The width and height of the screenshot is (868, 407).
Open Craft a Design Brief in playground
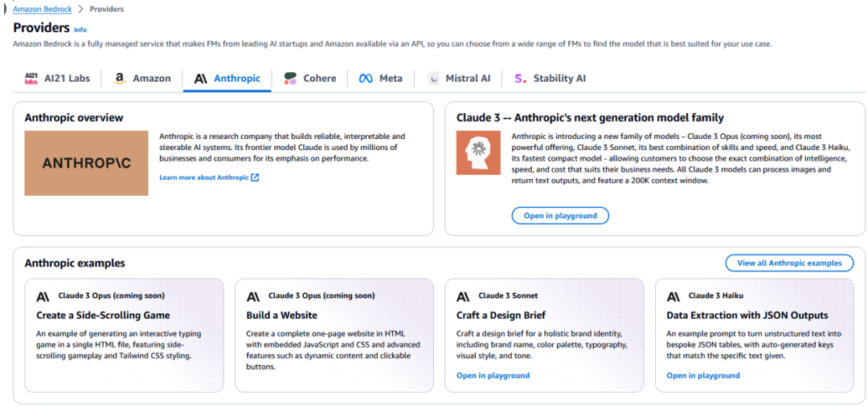[x=493, y=376]
